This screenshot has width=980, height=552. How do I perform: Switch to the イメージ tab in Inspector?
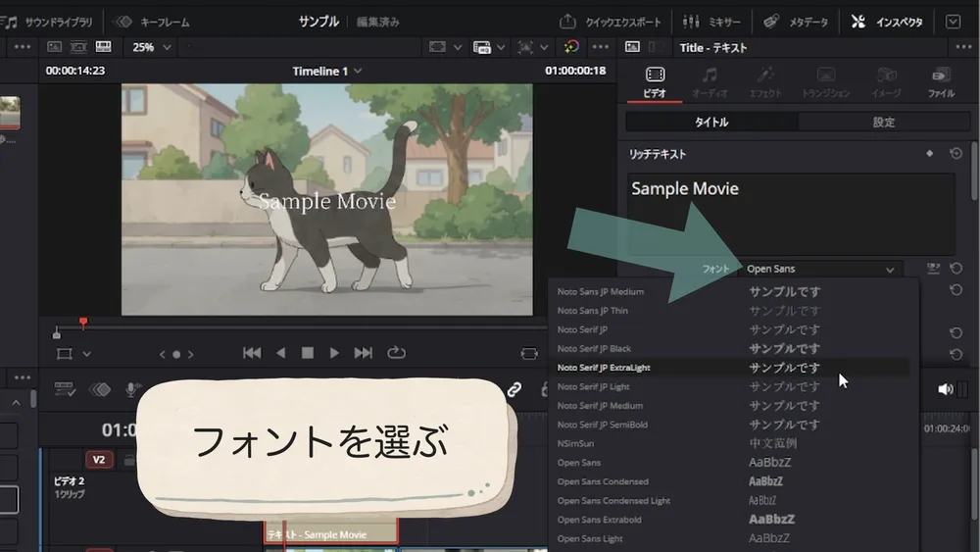(x=886, y=82)
